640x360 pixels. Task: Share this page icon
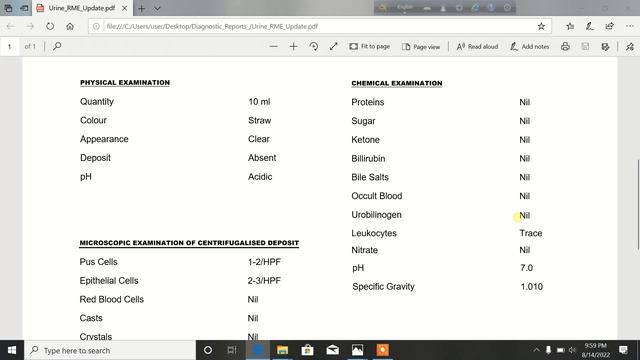coord(609,26)
